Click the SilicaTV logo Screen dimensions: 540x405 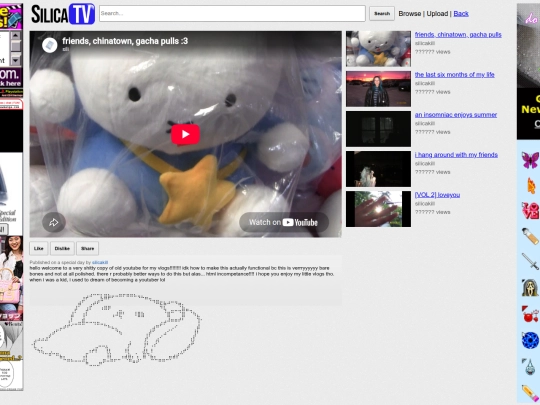click(x=63, y=14)
